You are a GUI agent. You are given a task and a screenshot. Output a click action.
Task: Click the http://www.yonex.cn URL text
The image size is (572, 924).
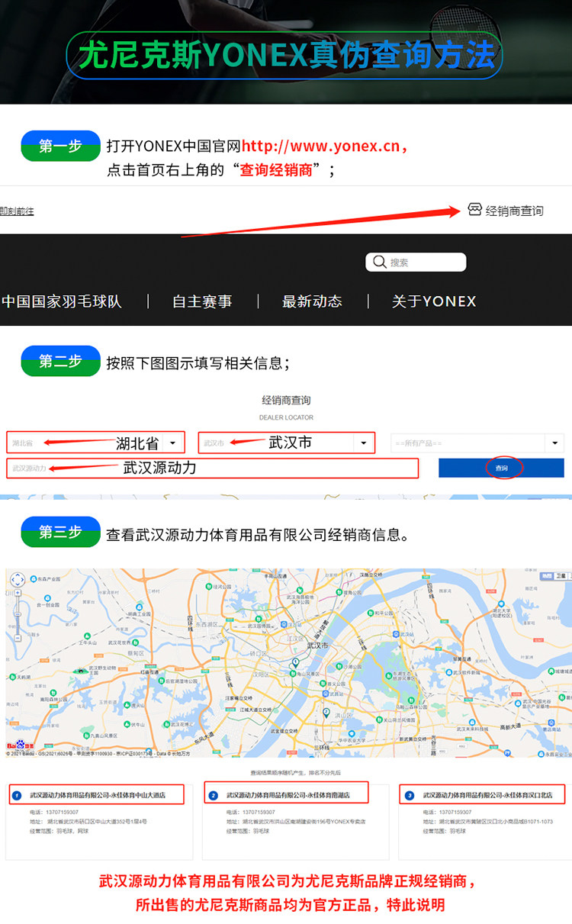[x=320, y=146]
